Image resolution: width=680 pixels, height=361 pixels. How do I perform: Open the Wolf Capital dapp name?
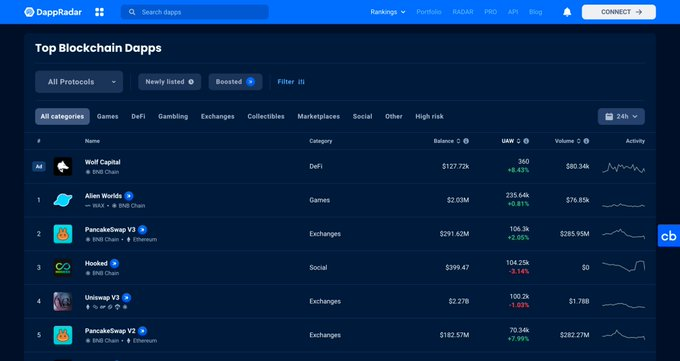coord(103,162)
